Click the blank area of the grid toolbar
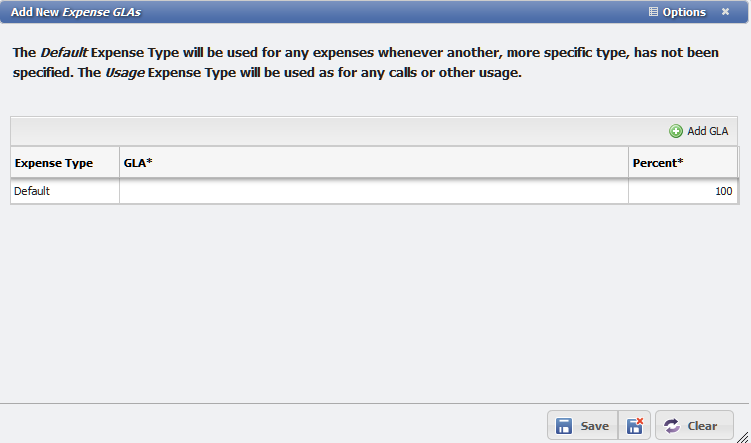 pos(330,131)
